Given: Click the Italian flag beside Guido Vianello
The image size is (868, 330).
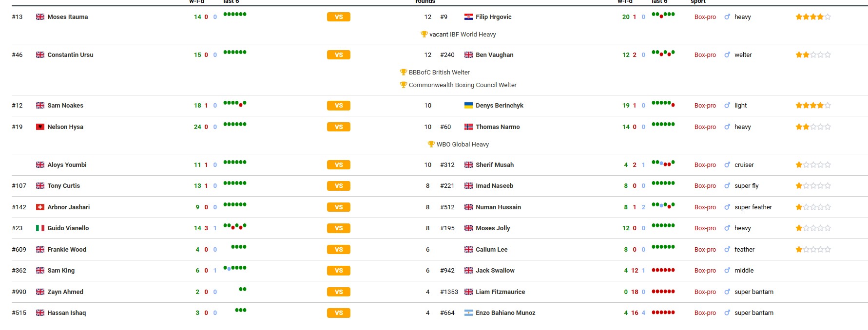Looking at the screenshot, I should click(40, 228).
